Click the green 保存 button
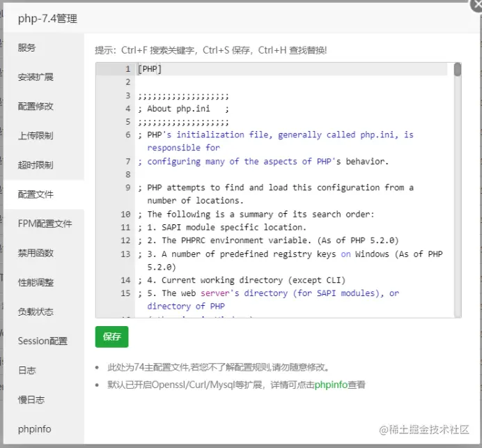Viewport: 482px width, 448px height. pos(111,337)
